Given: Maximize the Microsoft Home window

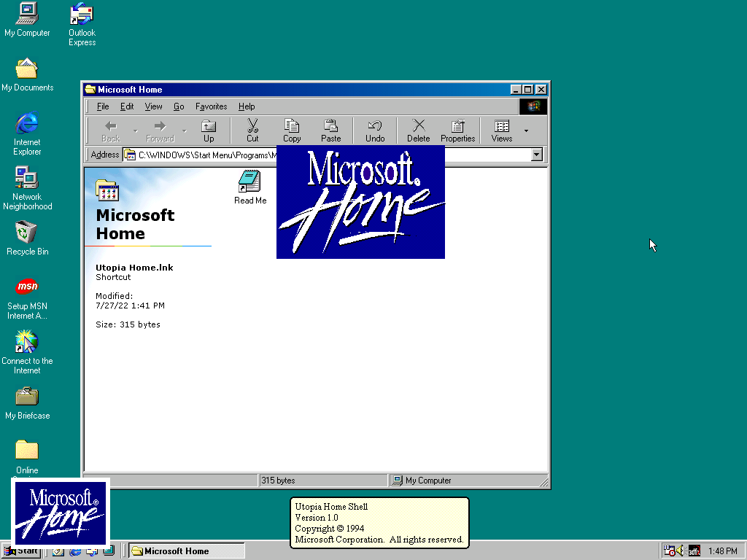Looking at the screenshot, I should tap(527, 90).
